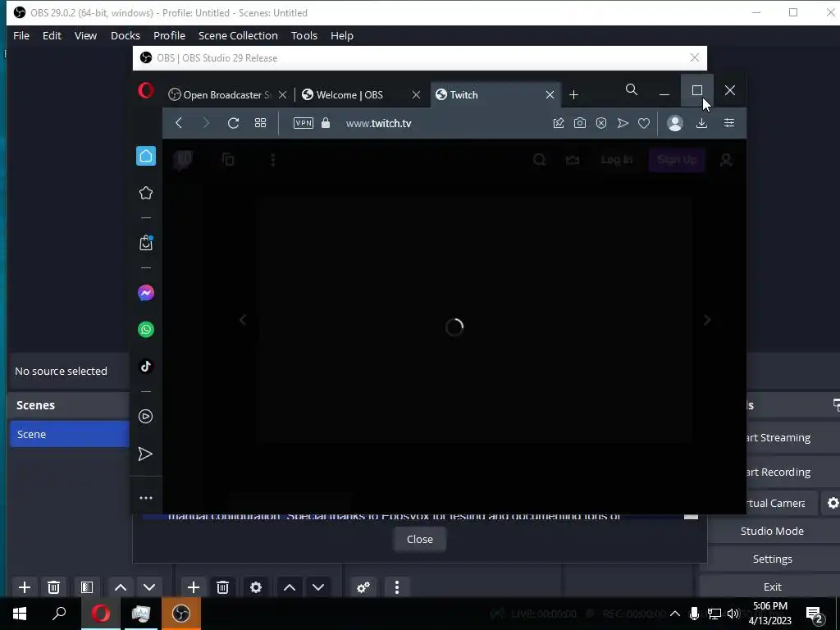Open the Edit menu in OBS
Screen dimensions: 840x630
click(x=52, y=35)
